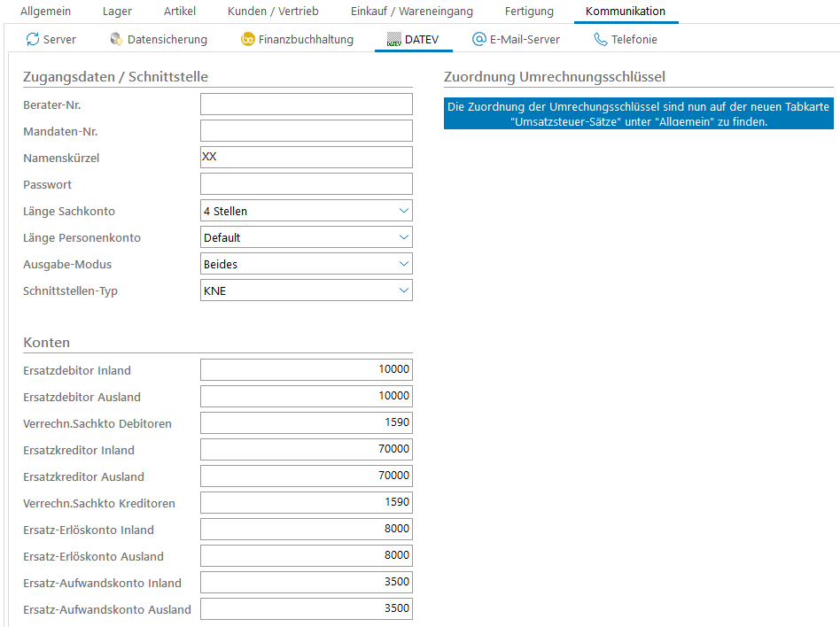Viewport: 840px width, 627px height.
Task: Open the Einkauf / Wareneingang tab
Action: coord(406,12)
